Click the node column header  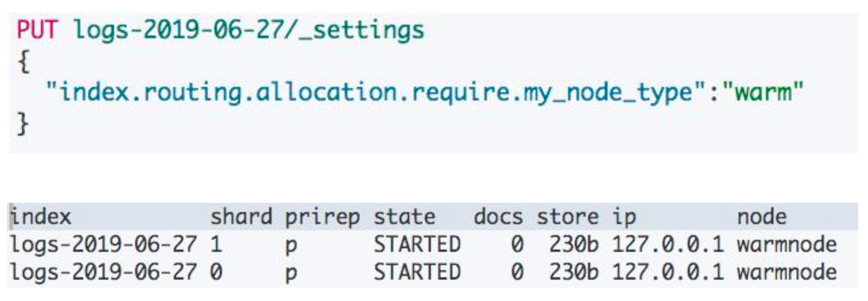761,218
